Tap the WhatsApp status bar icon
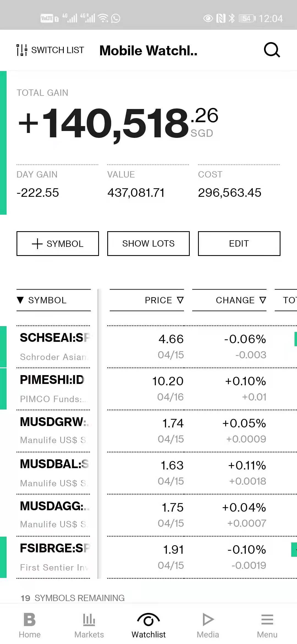 [116, 18]
